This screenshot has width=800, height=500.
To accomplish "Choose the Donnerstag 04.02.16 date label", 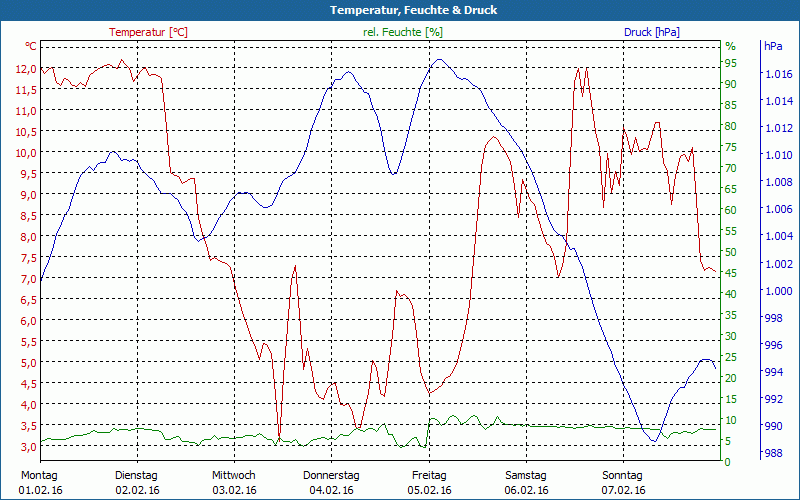I will tap(331, 483).
